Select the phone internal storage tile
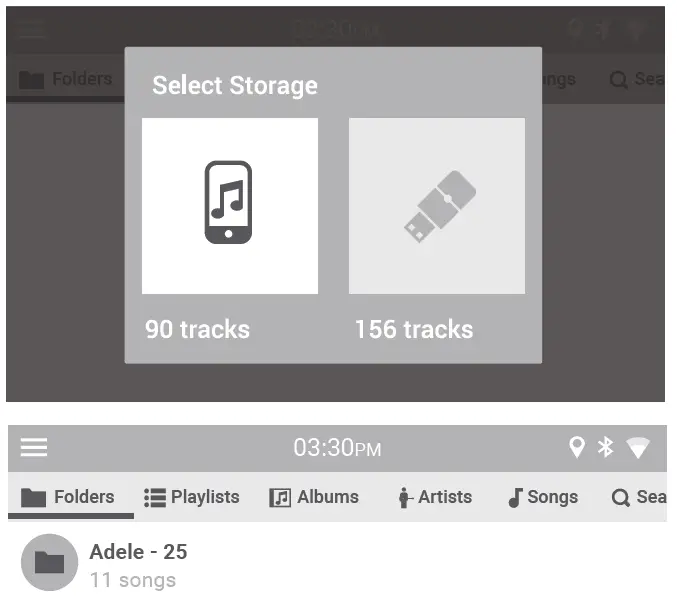The height and width of the screenshot is (597, 677). [x=229, y=206]
